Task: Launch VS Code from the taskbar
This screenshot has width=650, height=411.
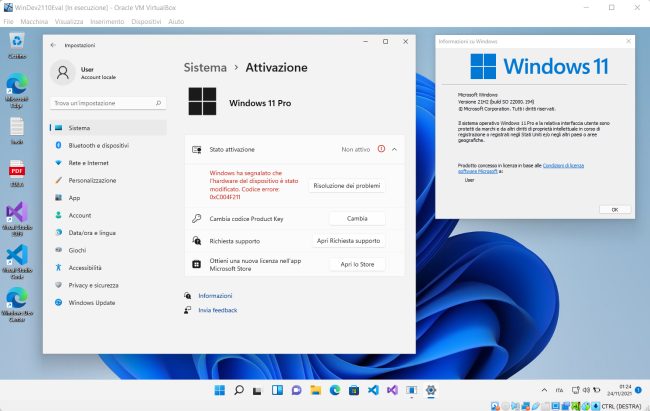Action: (373, 390)
